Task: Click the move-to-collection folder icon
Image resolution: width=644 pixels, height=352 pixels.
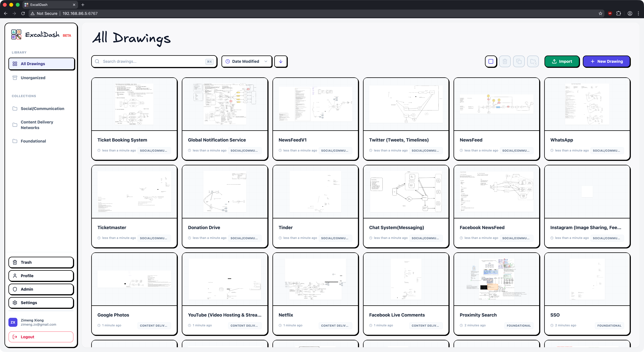Action: 533,61
